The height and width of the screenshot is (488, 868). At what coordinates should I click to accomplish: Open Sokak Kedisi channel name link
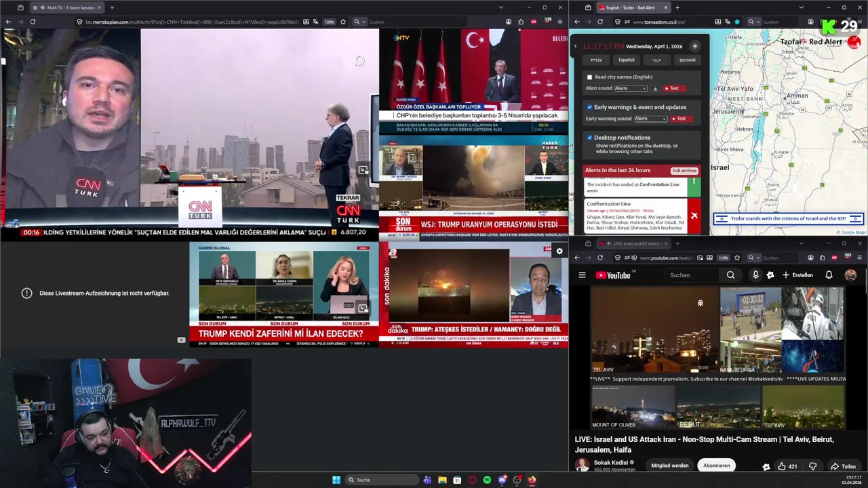(x=611, y=463)
